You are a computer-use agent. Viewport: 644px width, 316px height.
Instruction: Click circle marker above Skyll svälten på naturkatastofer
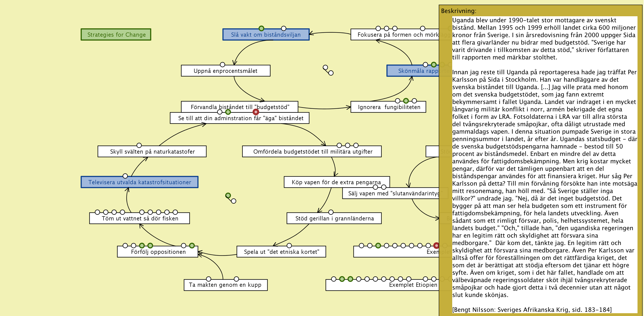coord(139,145)
